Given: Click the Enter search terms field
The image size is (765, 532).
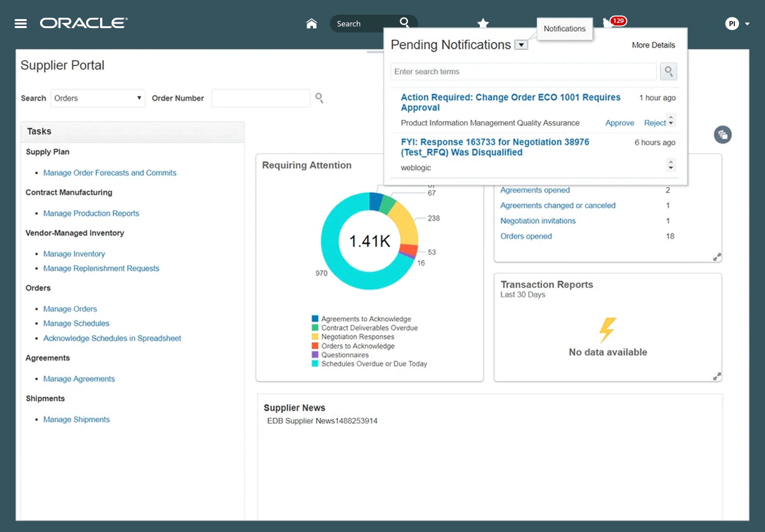Looking at the screenshot, I should click(523, 71).
